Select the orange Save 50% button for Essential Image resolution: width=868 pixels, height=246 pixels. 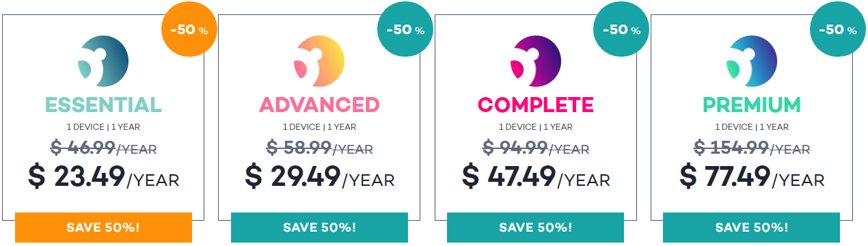click(x=103, y=227)
